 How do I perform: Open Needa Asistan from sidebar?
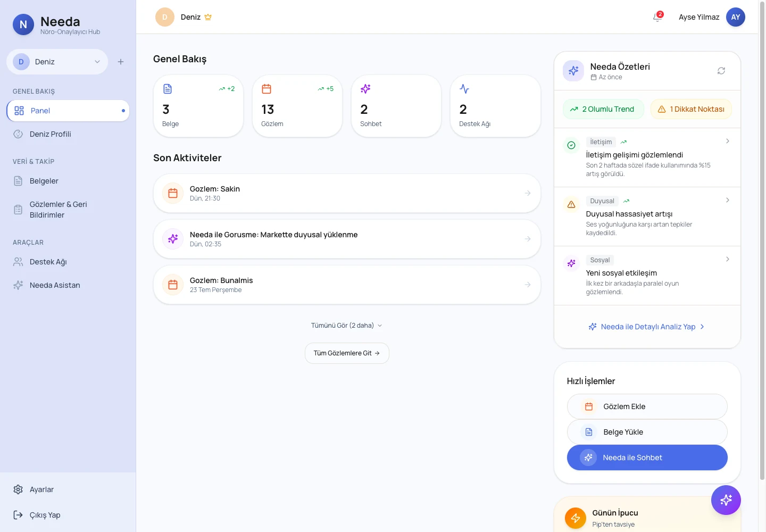pos(68,285)
